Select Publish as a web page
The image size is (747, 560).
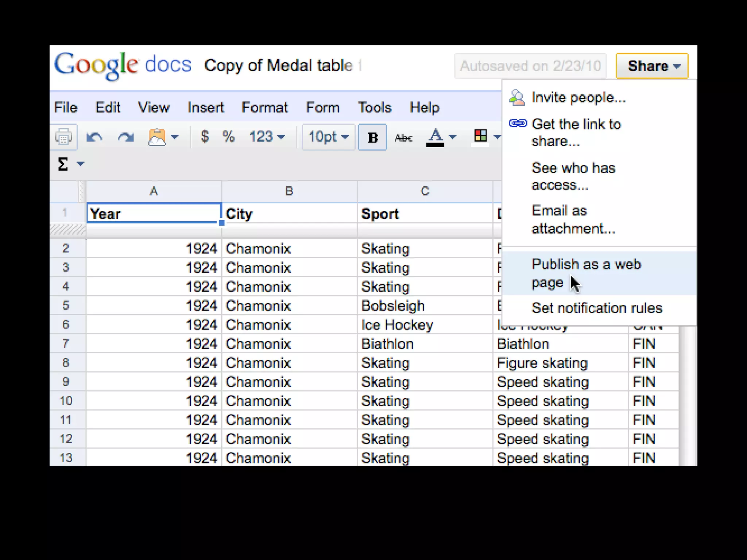coord(586,273)
